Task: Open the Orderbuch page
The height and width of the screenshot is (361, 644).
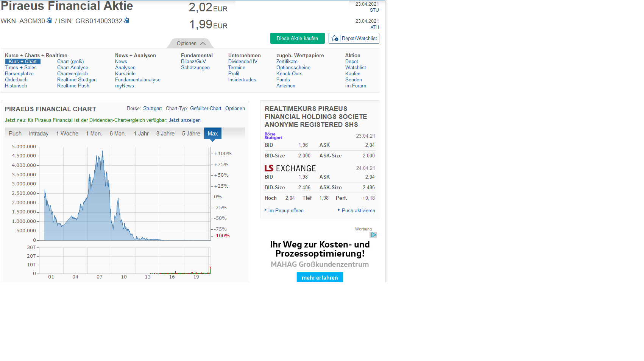Action: coord(16,79)
